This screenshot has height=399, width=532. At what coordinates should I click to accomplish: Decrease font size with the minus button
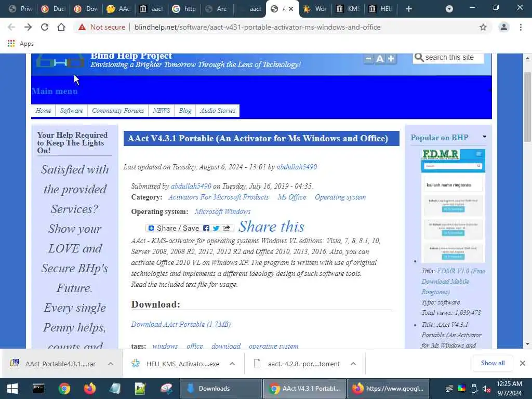(x=368, y=59)
